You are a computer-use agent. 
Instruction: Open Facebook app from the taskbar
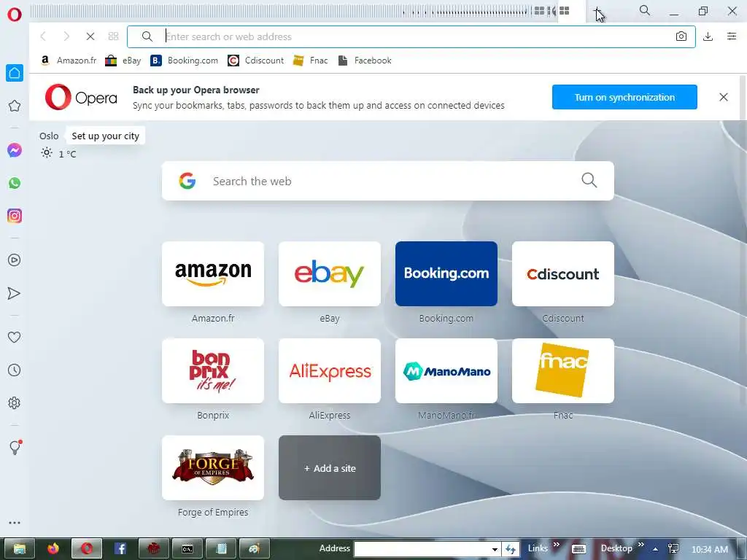(x=120, y=548)
